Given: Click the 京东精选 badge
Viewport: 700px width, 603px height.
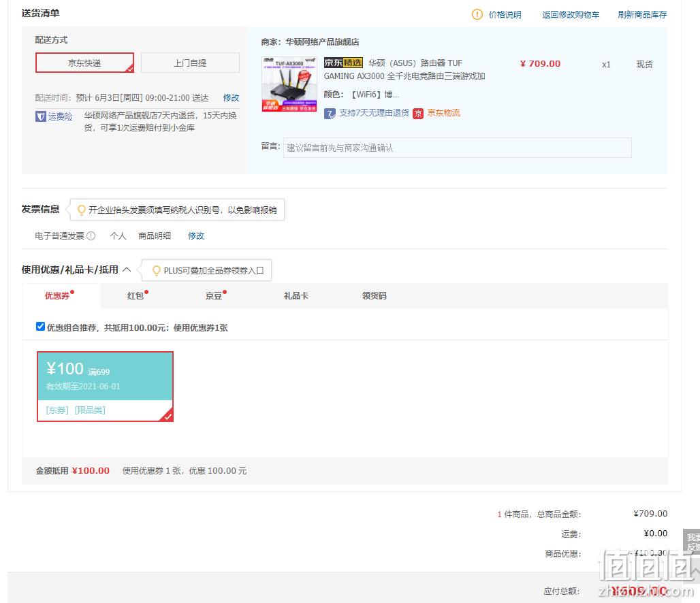Looking at the screenshot, I should [x=343, y=63].
